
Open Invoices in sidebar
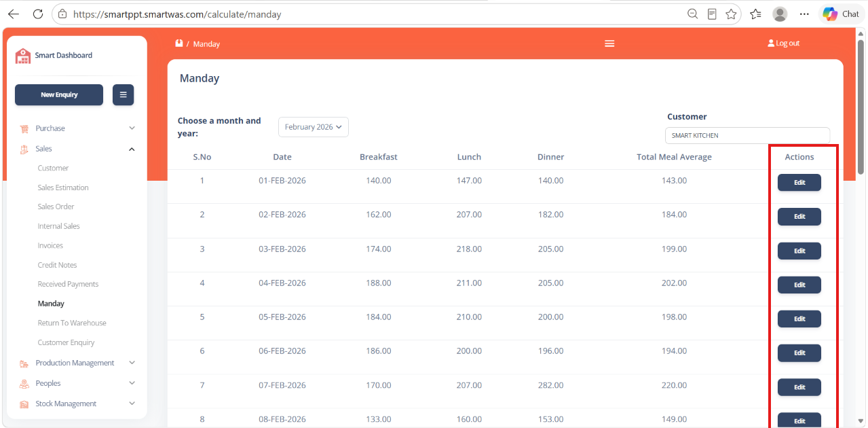pos(50,245)
